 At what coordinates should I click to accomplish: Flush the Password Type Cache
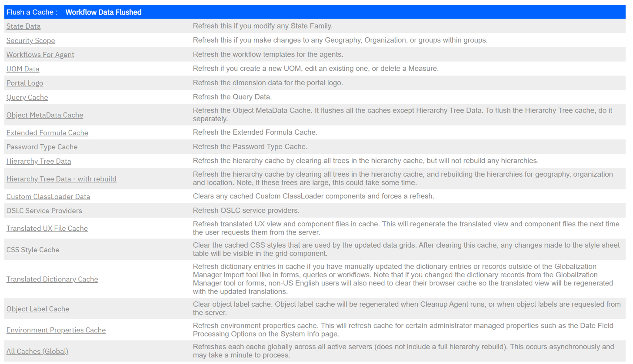[42, 147]
